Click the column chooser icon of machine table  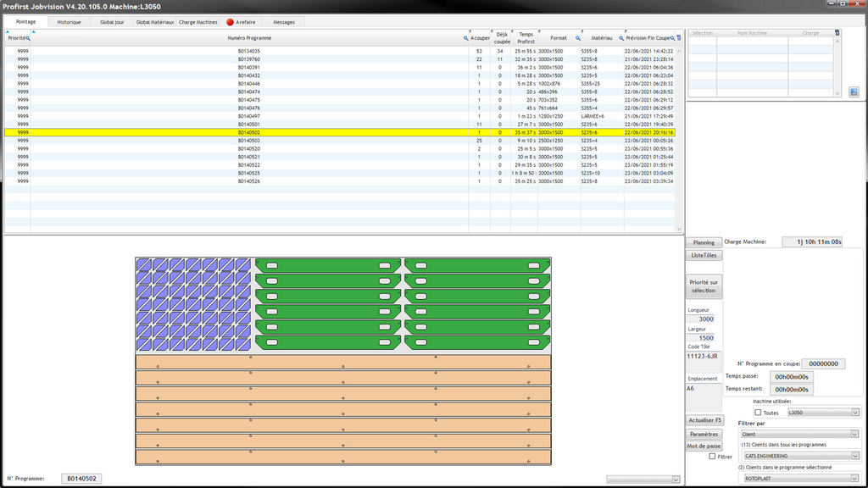(837, 33)
